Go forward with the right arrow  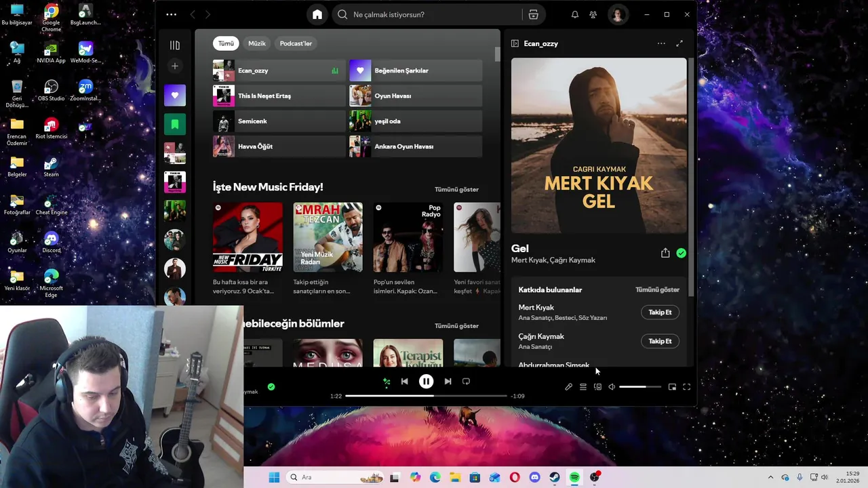(x=208, y=14)
